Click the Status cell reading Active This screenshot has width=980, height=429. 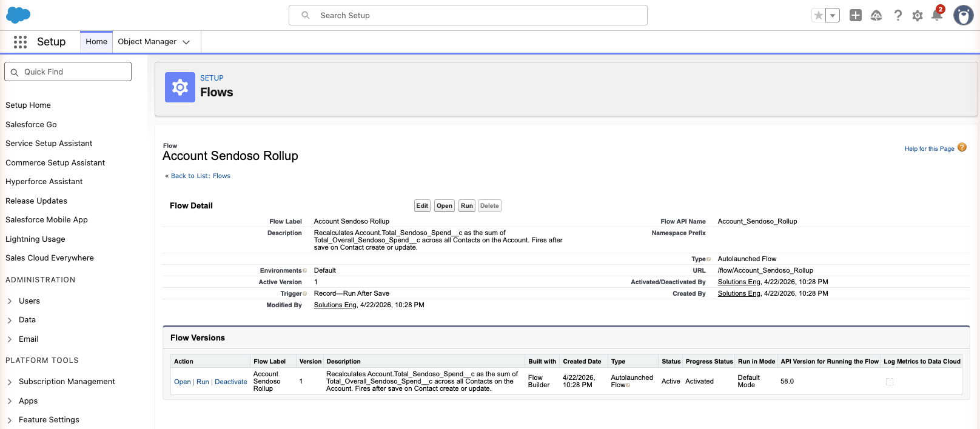pos(671,382)
